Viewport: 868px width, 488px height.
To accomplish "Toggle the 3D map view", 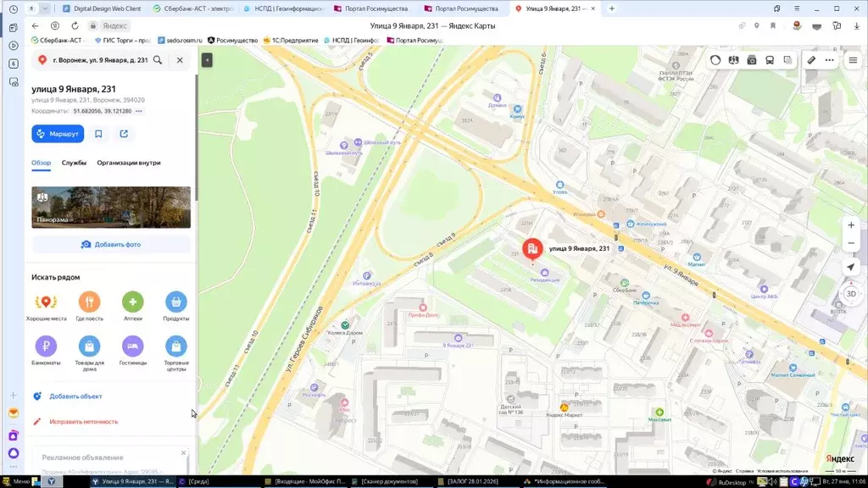I will (x=851, y=294).
